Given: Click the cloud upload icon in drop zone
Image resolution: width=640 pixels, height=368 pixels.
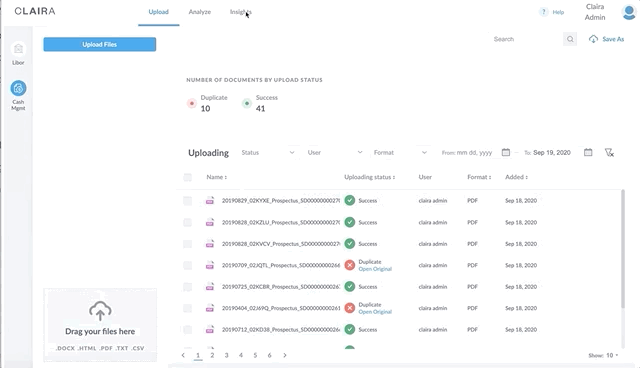Looking at the screenshot, I should click(100, 311).
